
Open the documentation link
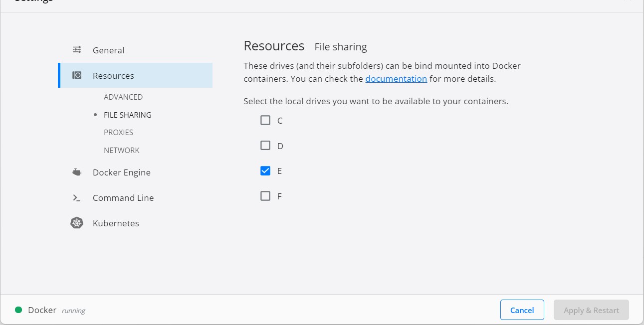396,79
